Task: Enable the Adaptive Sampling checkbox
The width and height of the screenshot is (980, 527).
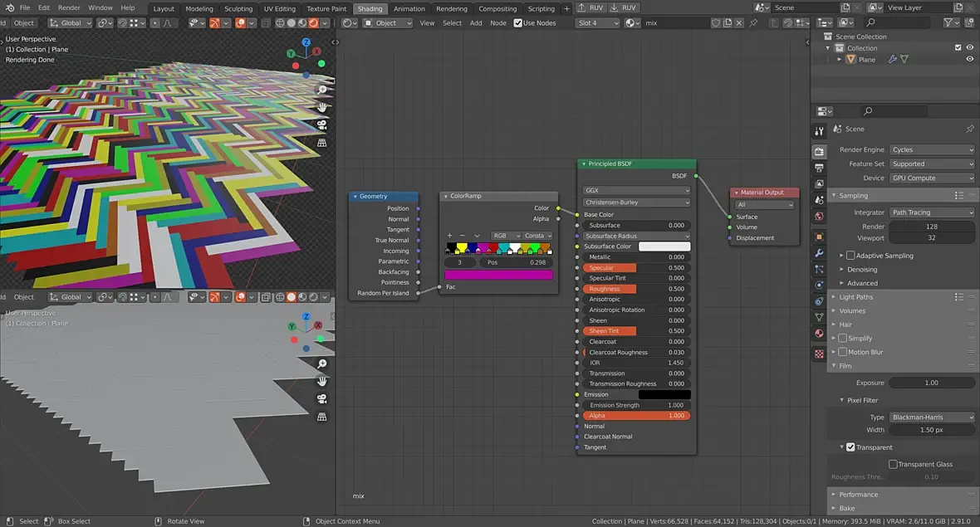Action: click(x=850, y=256)
